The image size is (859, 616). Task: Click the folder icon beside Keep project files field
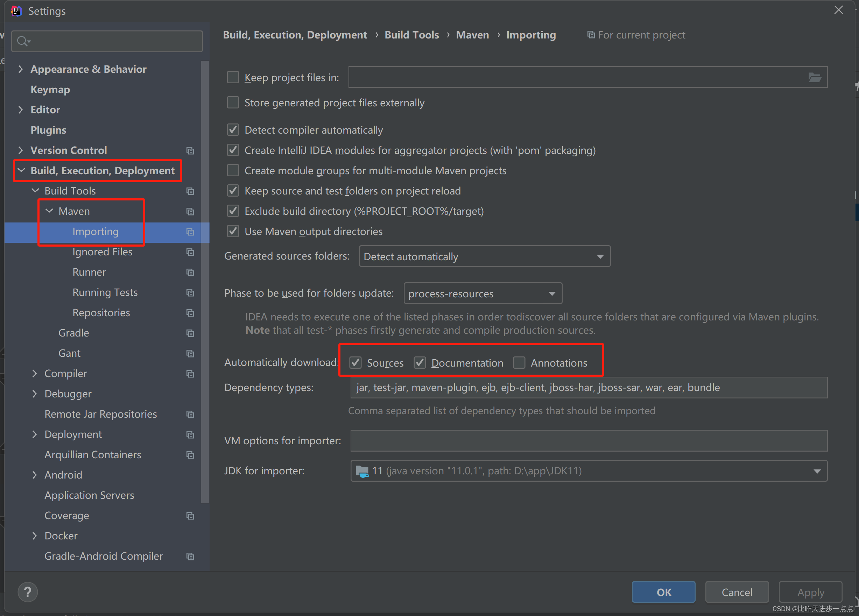(814, 77)
